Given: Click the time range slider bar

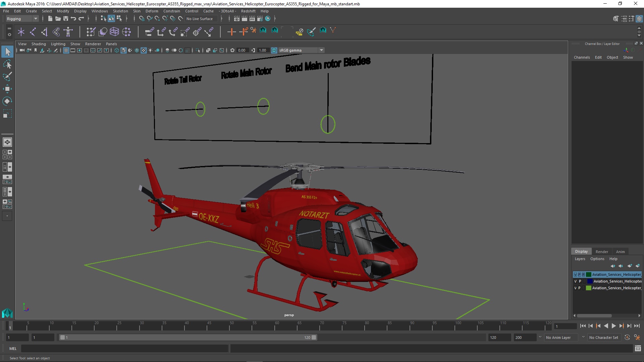Looking at the screenshot, I should (x=188, y=338).
